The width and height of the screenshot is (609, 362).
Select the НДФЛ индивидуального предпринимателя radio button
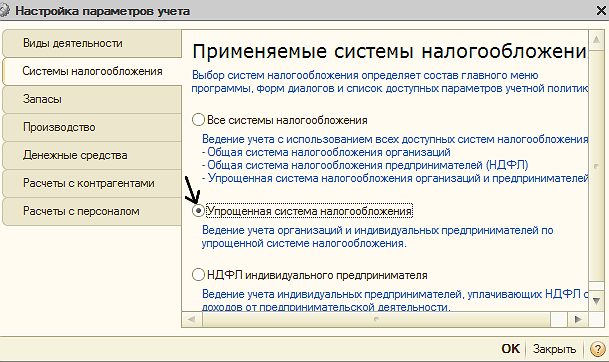[x=198, y=275]
